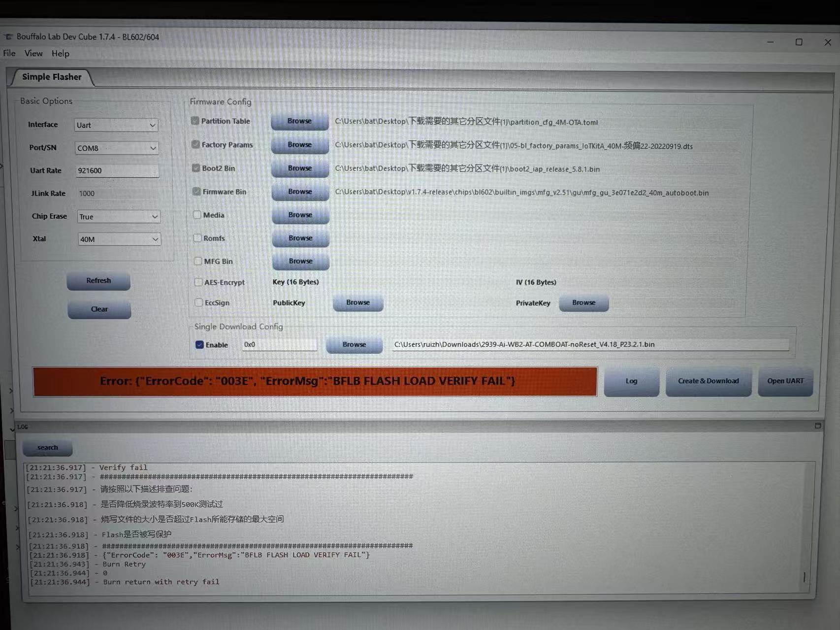Click the Uart Rate input field
The image size is (840, 630).
point(117,171)
